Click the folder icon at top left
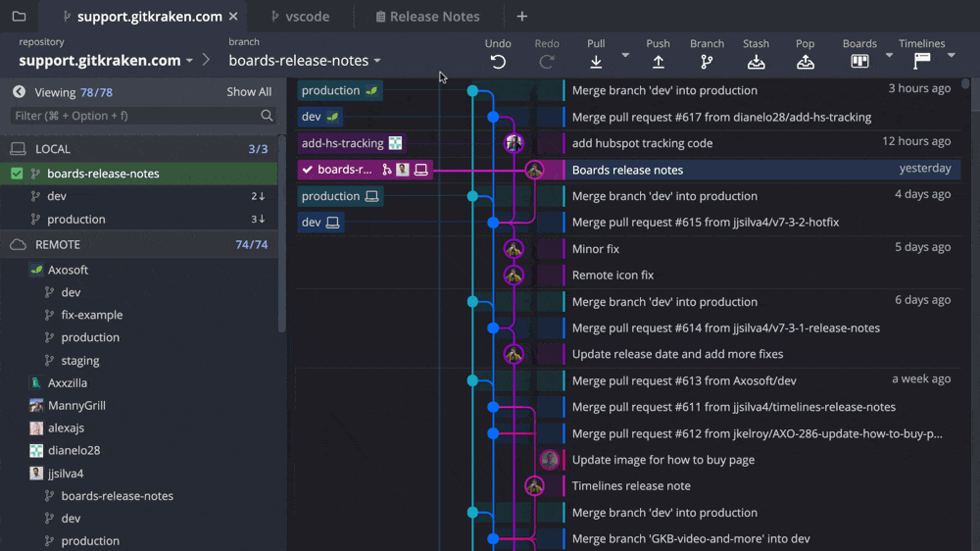 [19, 17]
